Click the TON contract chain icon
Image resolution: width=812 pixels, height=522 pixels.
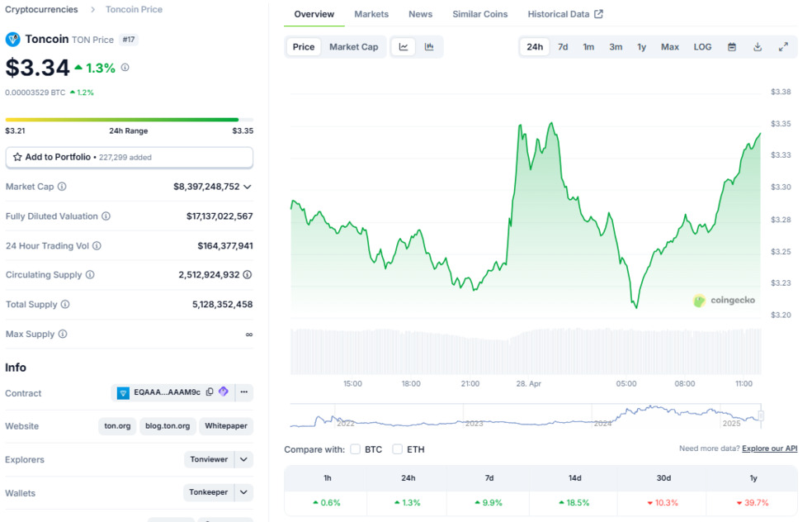[123, 393]
